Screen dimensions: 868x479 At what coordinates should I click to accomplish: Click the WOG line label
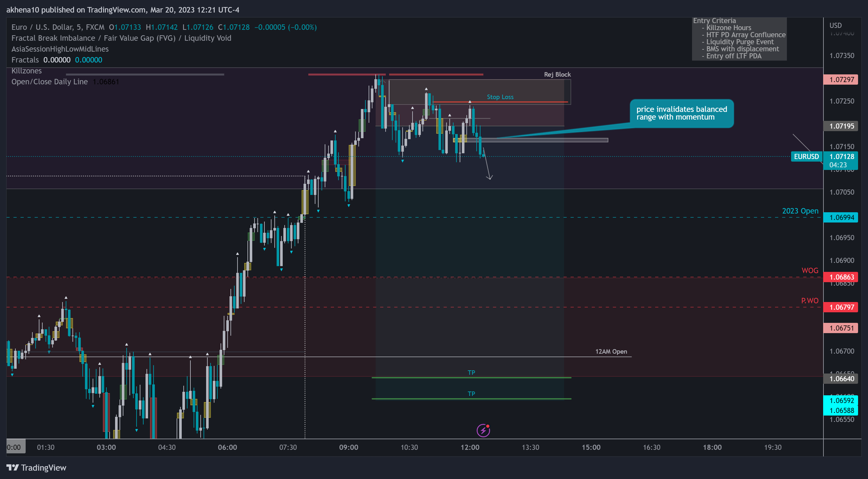(x=810, y=270)
